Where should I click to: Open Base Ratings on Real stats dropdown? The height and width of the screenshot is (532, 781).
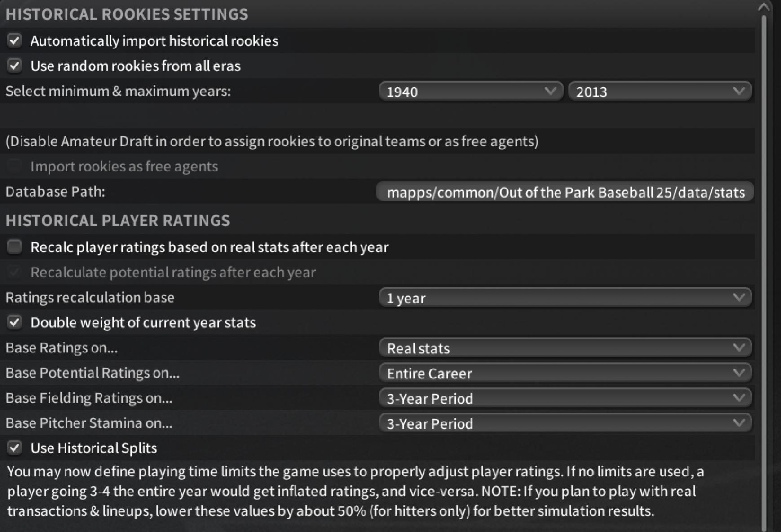pyautogui.click(x=565, y=348)
